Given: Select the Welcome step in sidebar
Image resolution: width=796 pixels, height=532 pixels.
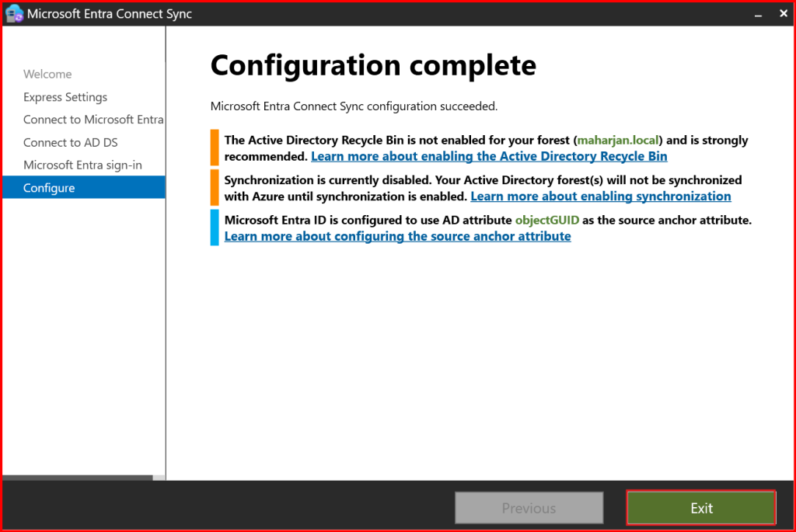Looking at the screenshot, I should [47, 75].
